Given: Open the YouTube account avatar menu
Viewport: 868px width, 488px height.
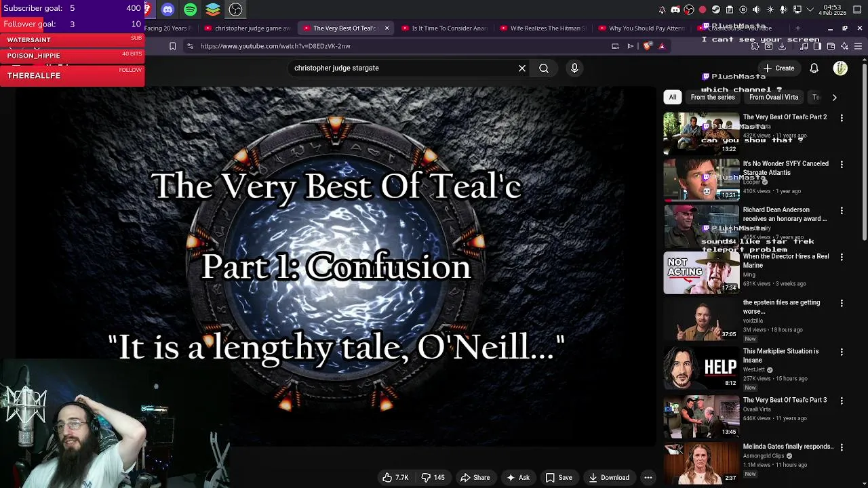Looking at the screenshot, I should [x=840, y=68].
